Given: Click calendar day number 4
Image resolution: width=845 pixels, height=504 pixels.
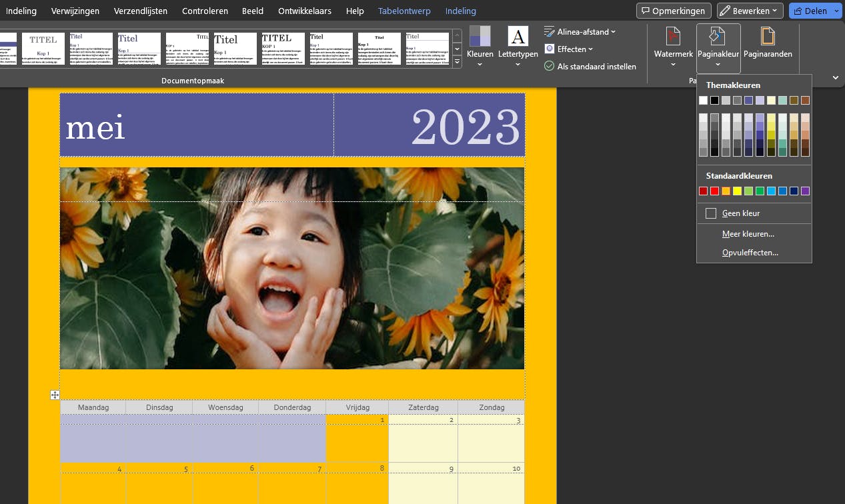Looking at the screenshot, I should tap(119, 469).
